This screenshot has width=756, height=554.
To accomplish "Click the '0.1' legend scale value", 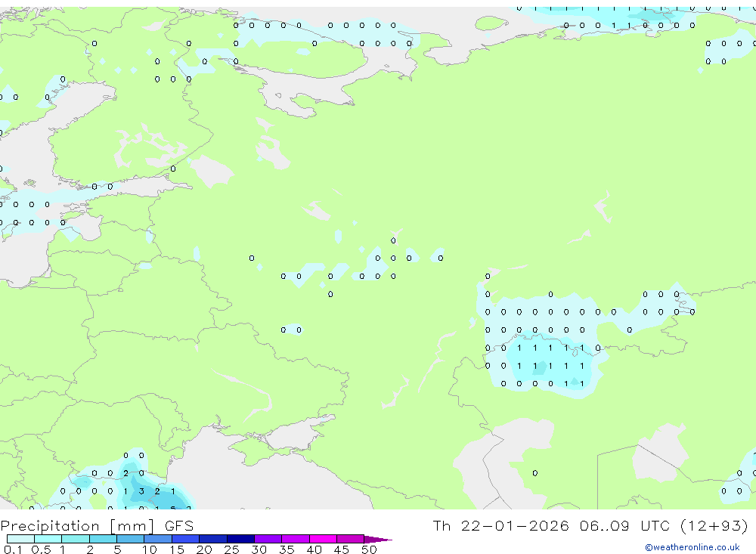I will pyautogui.click(x=13, y=549).
